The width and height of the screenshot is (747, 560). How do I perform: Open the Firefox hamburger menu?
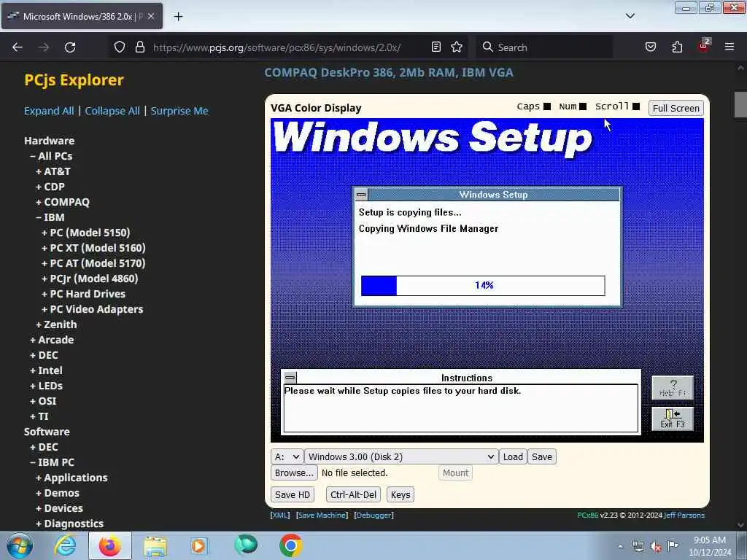(x=729, y=47)
